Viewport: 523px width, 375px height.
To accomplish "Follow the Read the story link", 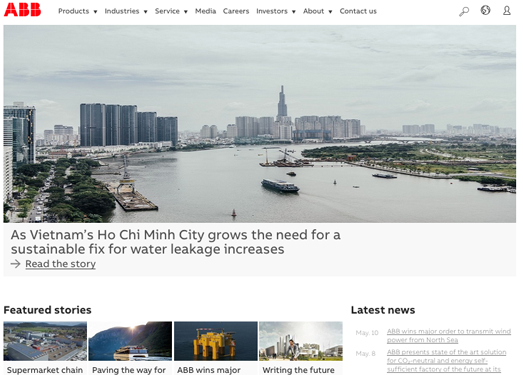I will pyautogui.click(x=61, y=264).
